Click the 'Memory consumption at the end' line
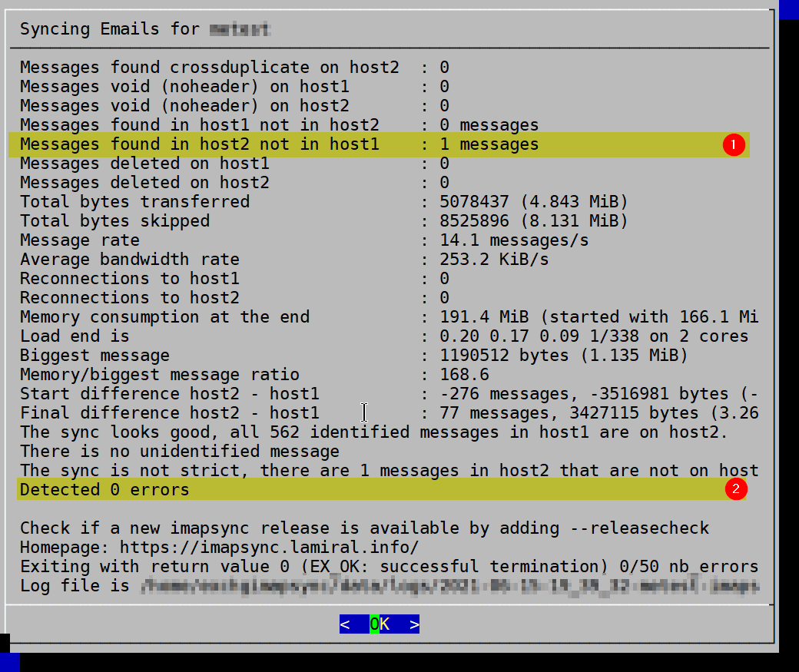The width and height of the screenshot is (799, 672). pos(390,317)
